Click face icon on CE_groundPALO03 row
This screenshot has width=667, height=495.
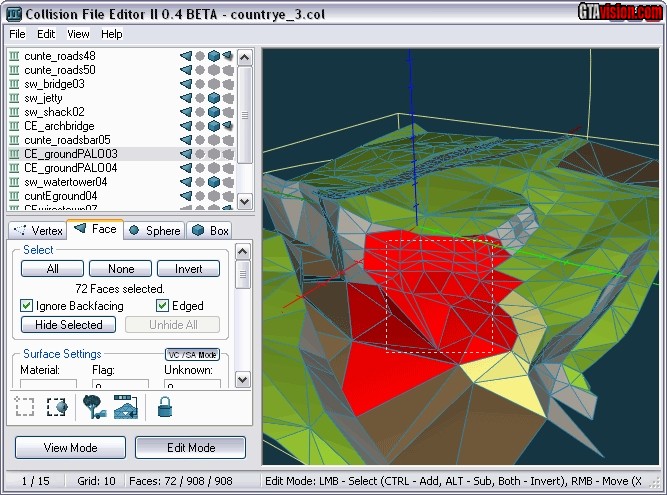coord(186,154)
